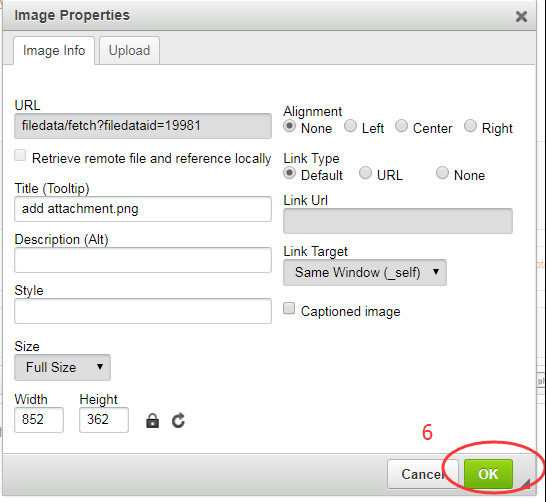Confirm with the green OK button

point(488,474)
